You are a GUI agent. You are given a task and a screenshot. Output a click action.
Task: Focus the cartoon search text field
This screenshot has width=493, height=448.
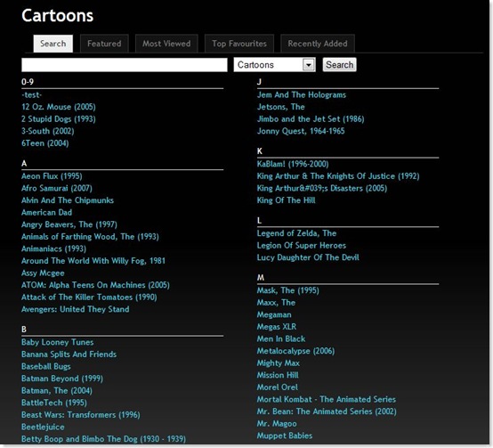coord(125,65)
